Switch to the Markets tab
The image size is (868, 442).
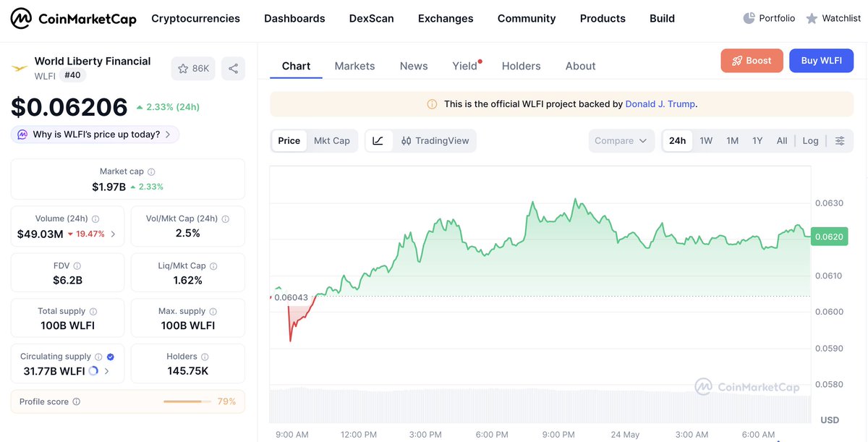point(354,66)
